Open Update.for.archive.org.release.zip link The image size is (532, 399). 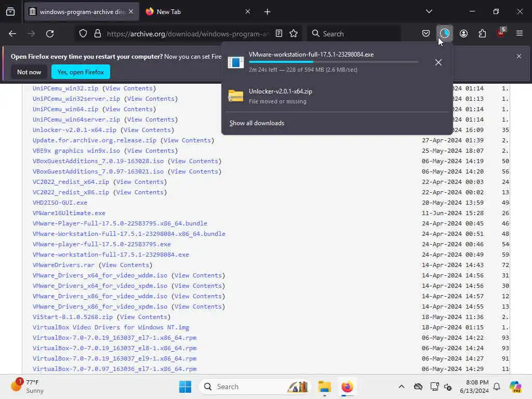click(x=95, y=140)
